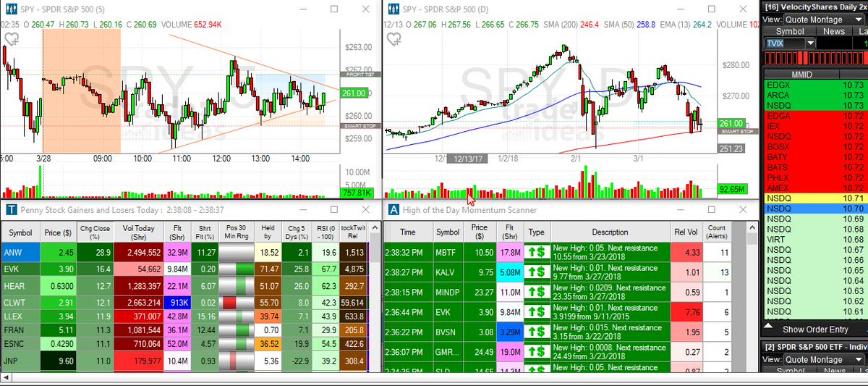Select MBTF symbol in momentum scanner

pyautogui.click(x=448, y=252)
